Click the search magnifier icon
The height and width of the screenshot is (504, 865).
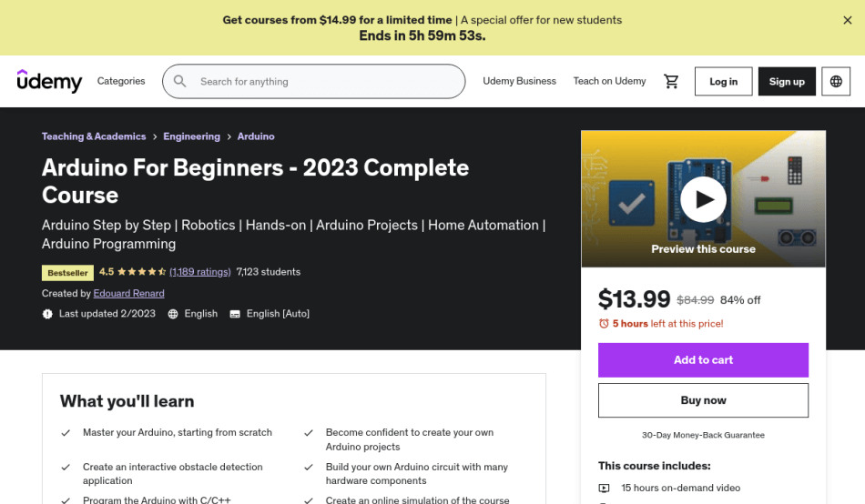[180, 81]
